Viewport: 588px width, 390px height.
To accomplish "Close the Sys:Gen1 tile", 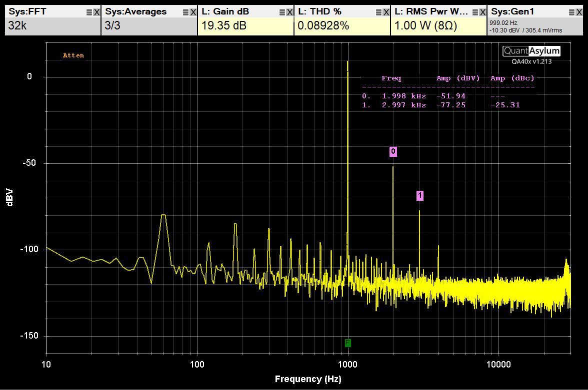I will pos(579,12).
